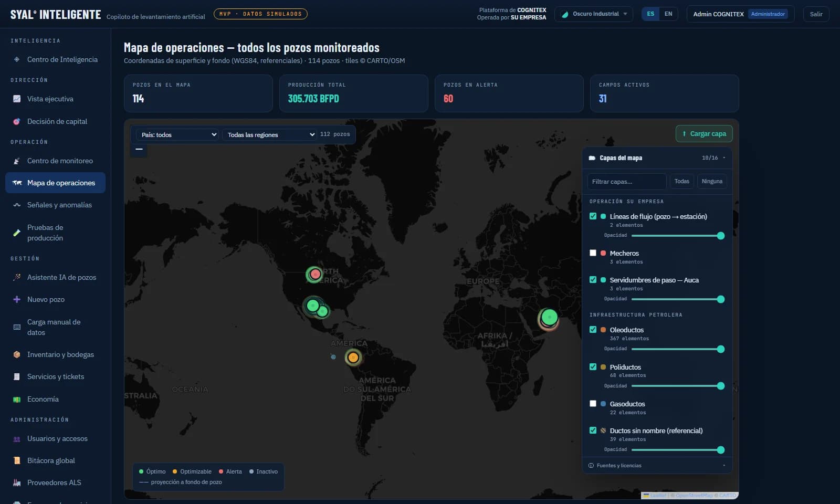Click the Centro de Inteligencia sidebar icon
This screenshot has width=840, height=504.
tap(17, 59)
